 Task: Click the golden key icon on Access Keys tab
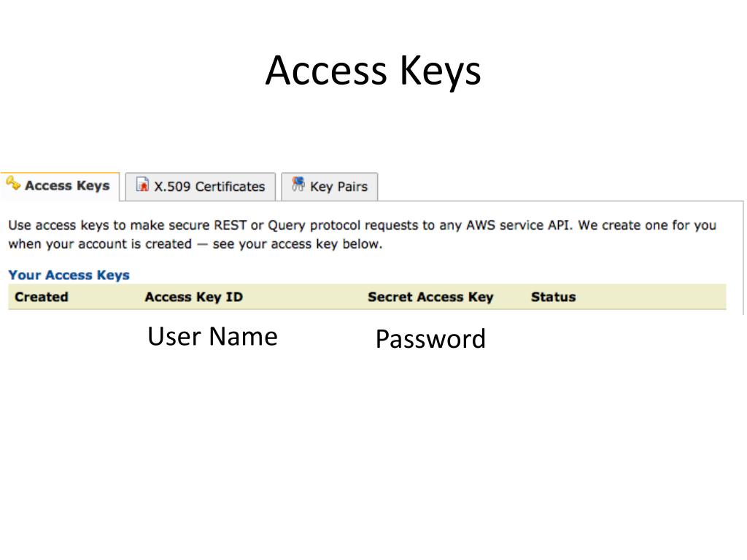13,183
